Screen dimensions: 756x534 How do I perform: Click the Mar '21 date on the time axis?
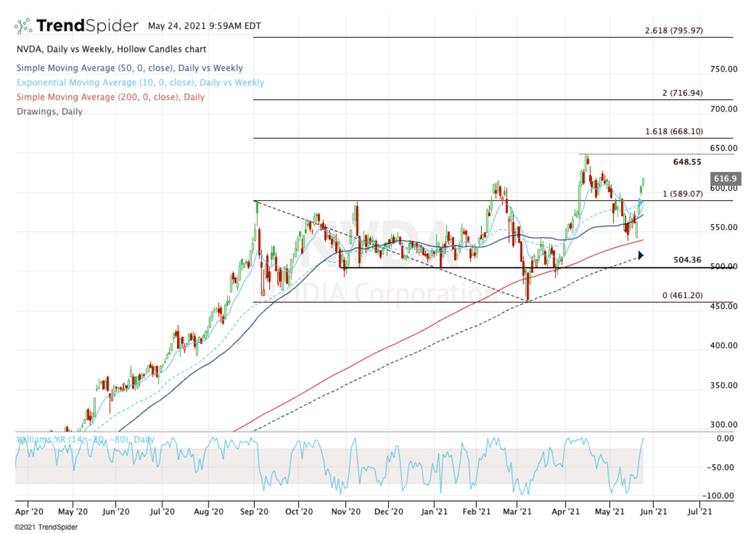point(520,512)
